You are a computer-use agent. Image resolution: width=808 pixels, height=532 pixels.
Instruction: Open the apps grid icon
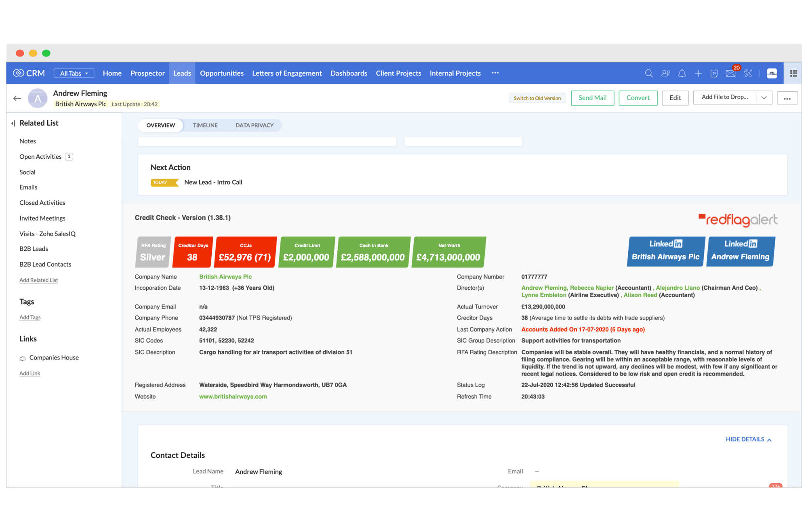pos(793,73)
